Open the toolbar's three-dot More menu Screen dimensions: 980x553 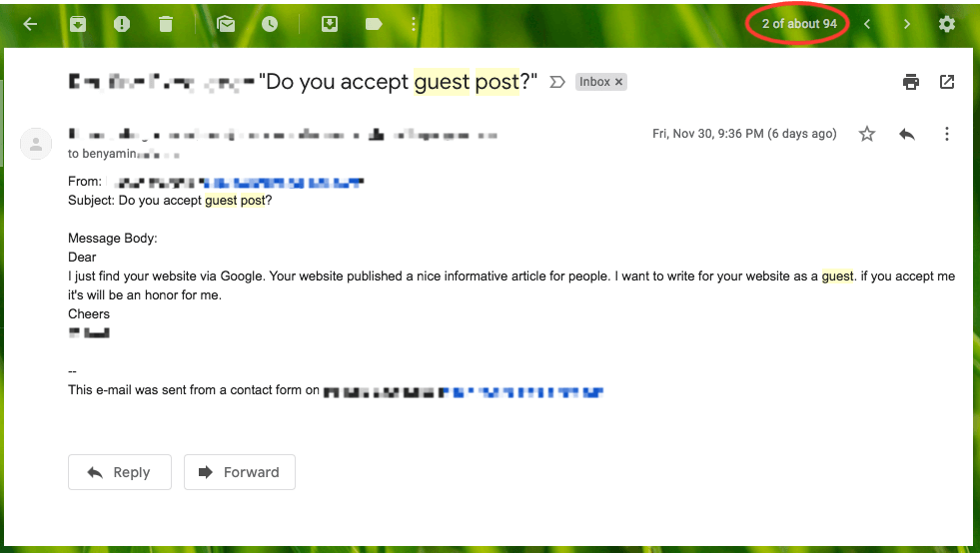coord(414,24)
